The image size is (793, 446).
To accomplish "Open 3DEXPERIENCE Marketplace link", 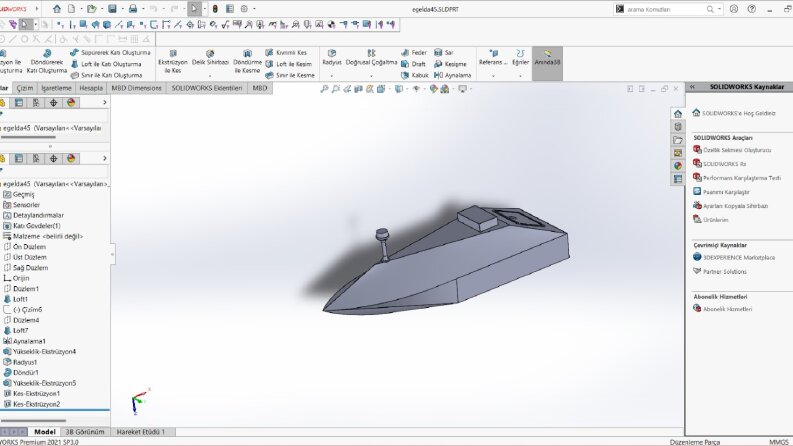I will pyautogui.click(x=739, y=257).
